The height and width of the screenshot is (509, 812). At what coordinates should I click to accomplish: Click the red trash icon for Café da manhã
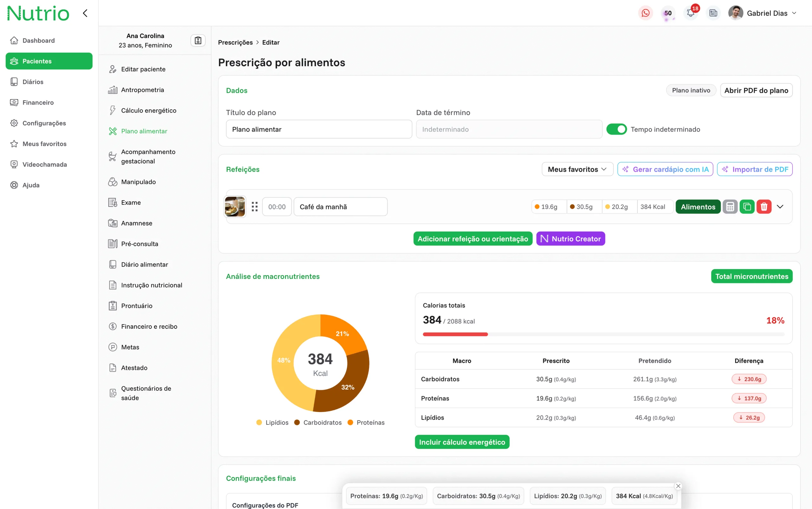click(x=764, y=207)
